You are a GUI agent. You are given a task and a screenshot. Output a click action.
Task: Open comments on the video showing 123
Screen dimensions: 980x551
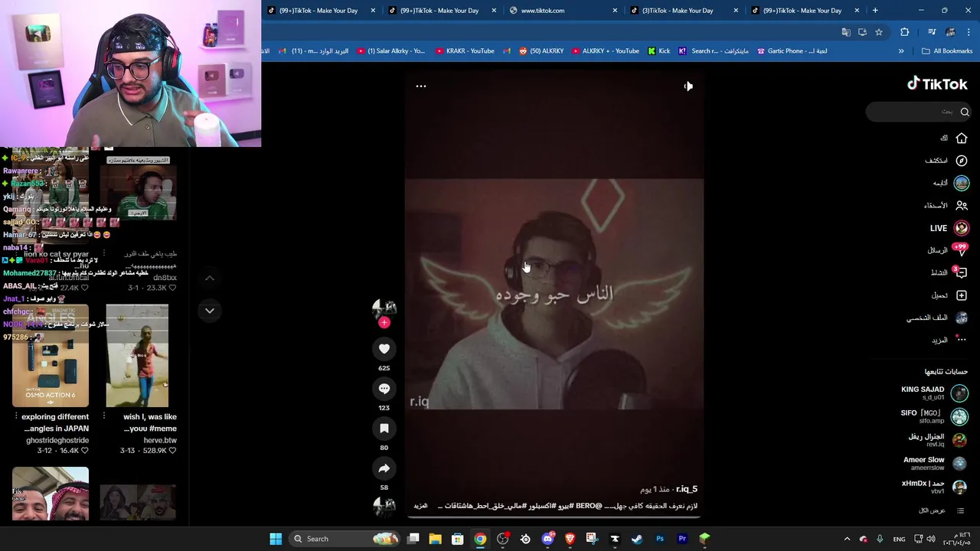point(384,389)
